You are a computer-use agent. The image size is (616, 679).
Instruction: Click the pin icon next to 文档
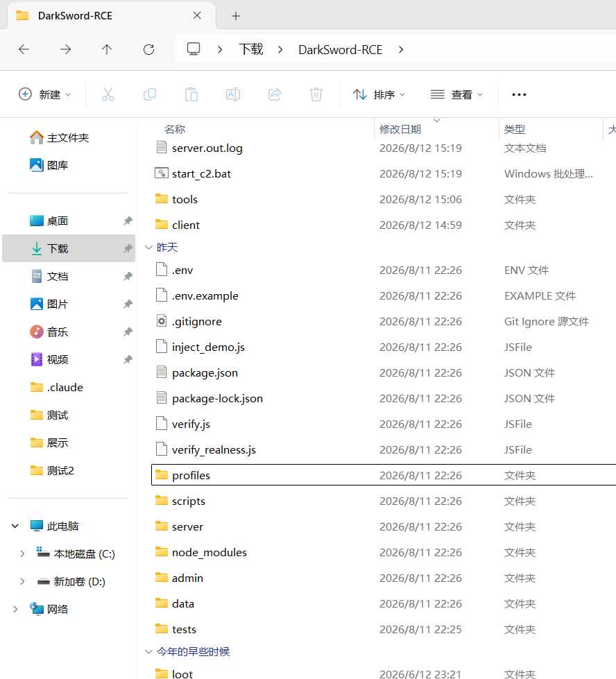pos(128,276)
